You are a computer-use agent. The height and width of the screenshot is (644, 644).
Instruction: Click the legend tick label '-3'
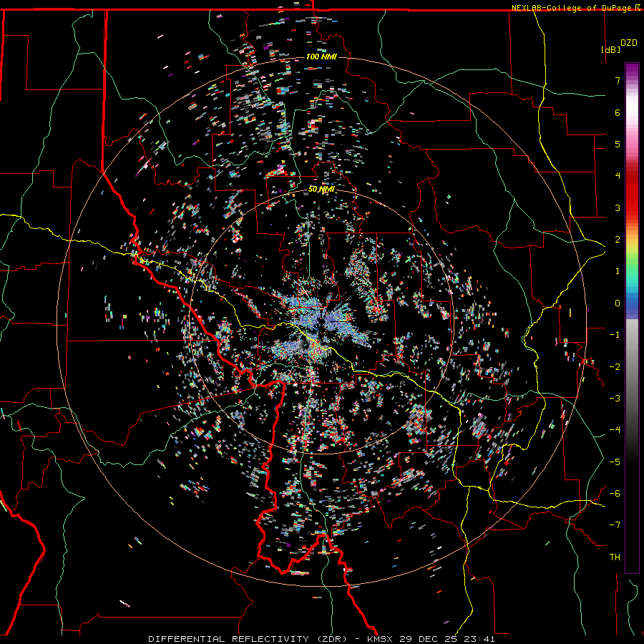click(x=615, y=398)
